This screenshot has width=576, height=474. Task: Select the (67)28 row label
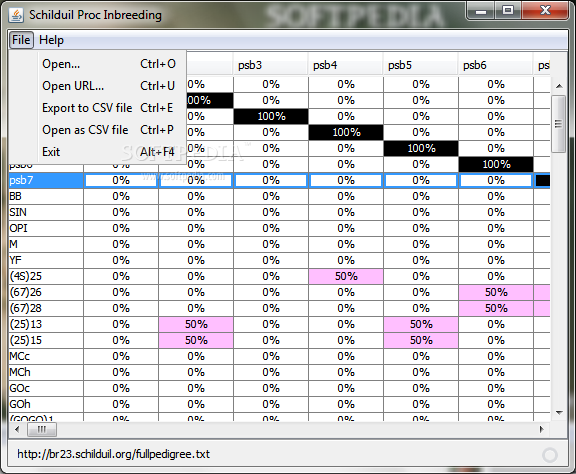(46, 308)
